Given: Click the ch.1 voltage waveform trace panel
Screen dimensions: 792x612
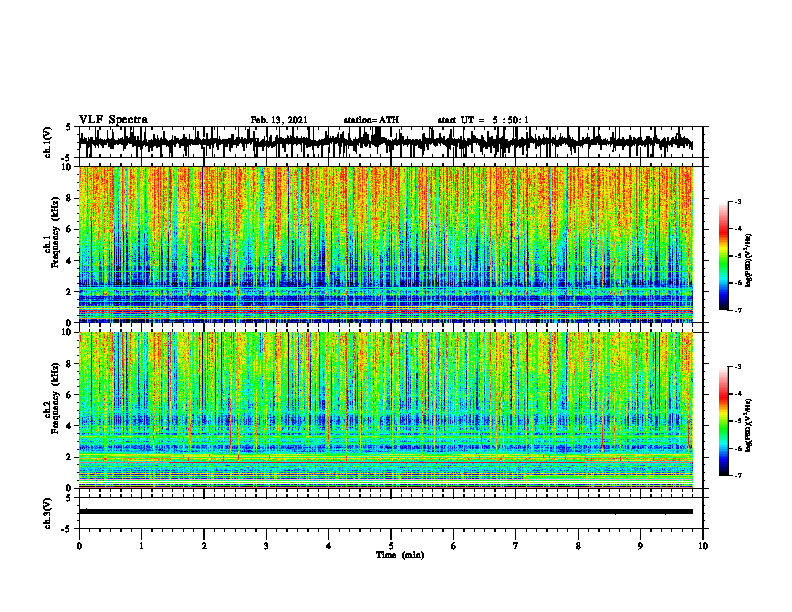Looking at the screenshot, I should click(390, 142).
